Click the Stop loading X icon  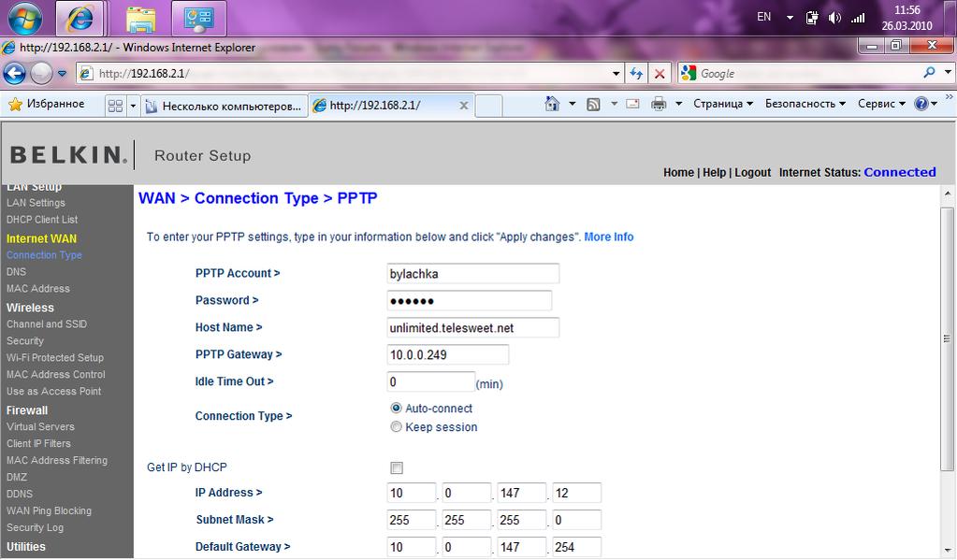click(x=660, y=73)
